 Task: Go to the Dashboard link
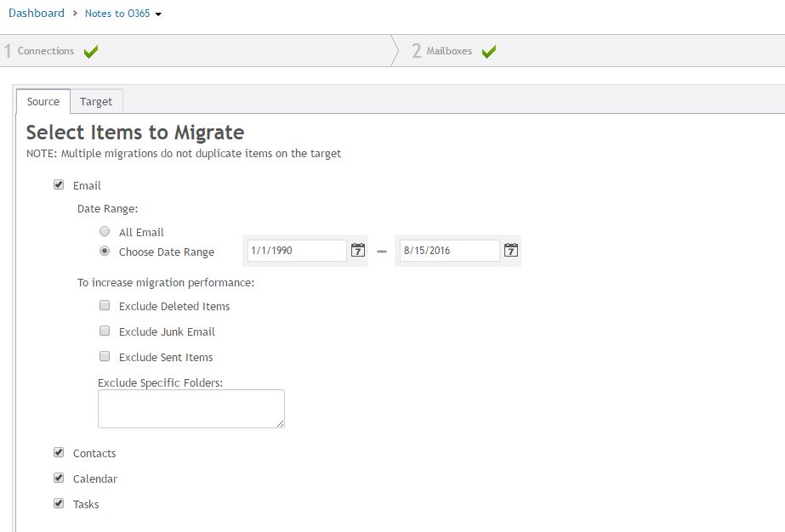click(37, 14)
